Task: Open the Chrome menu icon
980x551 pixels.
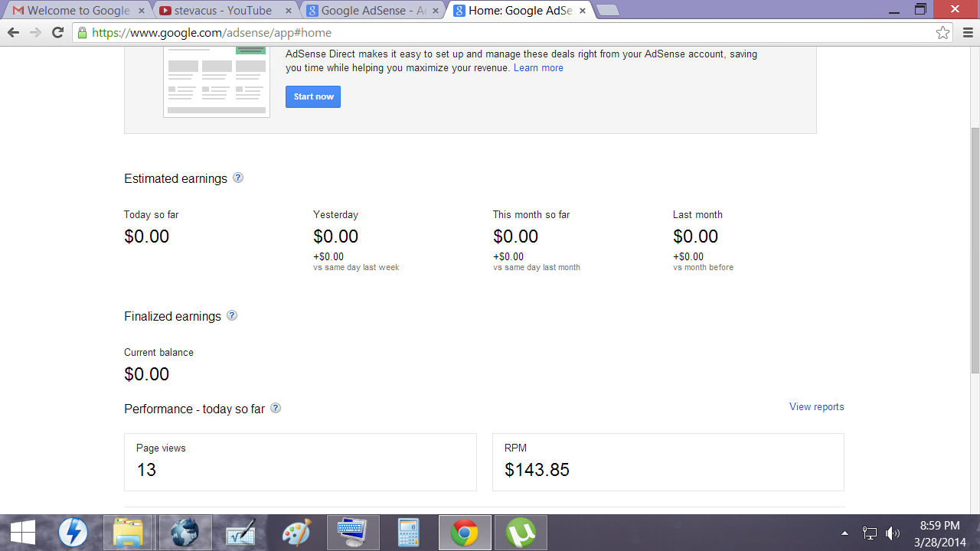Action: click(x=968, y=33)
